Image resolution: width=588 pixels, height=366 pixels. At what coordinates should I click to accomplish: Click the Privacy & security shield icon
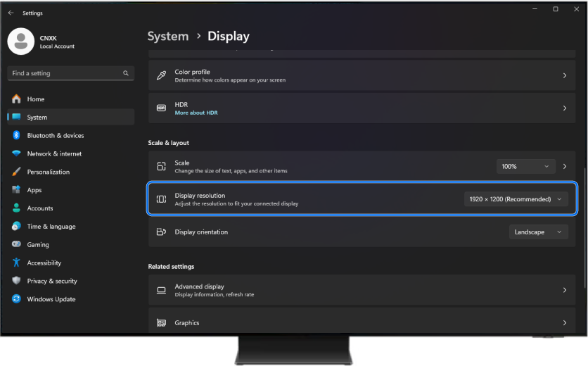click(x=16, y=281)
